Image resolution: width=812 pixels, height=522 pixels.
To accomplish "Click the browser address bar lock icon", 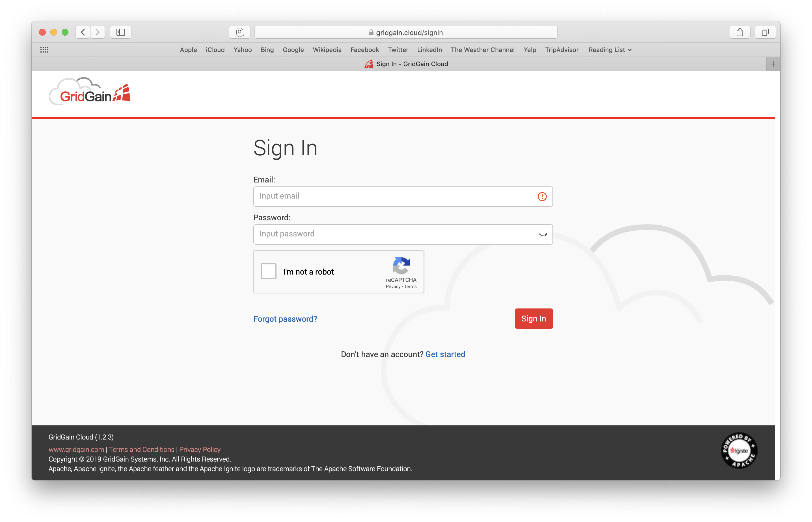I will 369,32.
